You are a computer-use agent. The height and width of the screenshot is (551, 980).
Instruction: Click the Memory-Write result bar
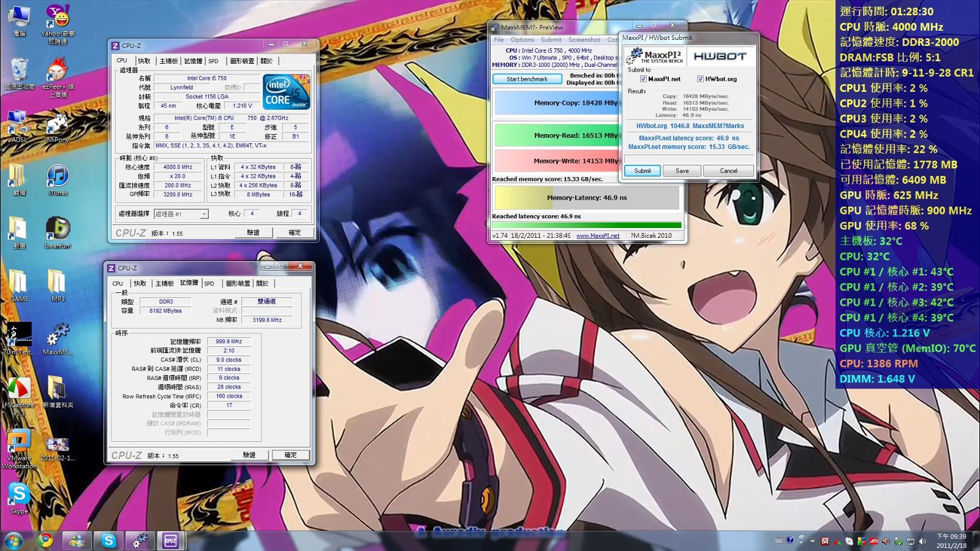pos(556,161)
